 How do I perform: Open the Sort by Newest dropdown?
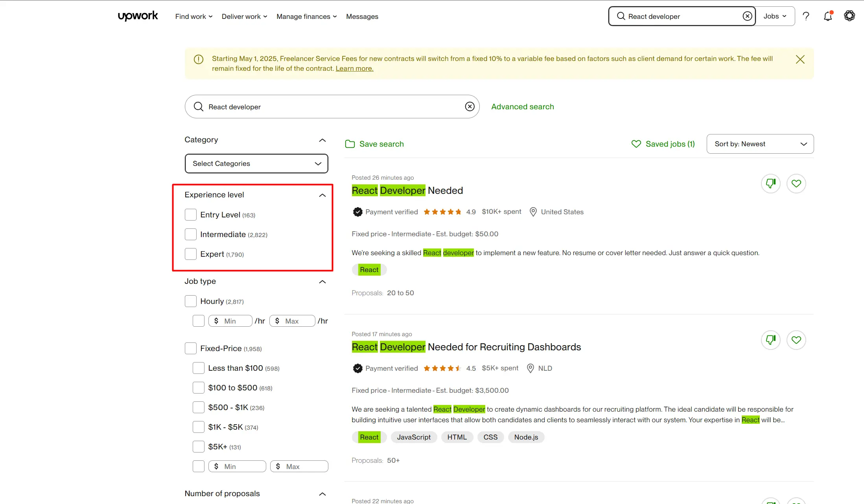click(760, 144)
